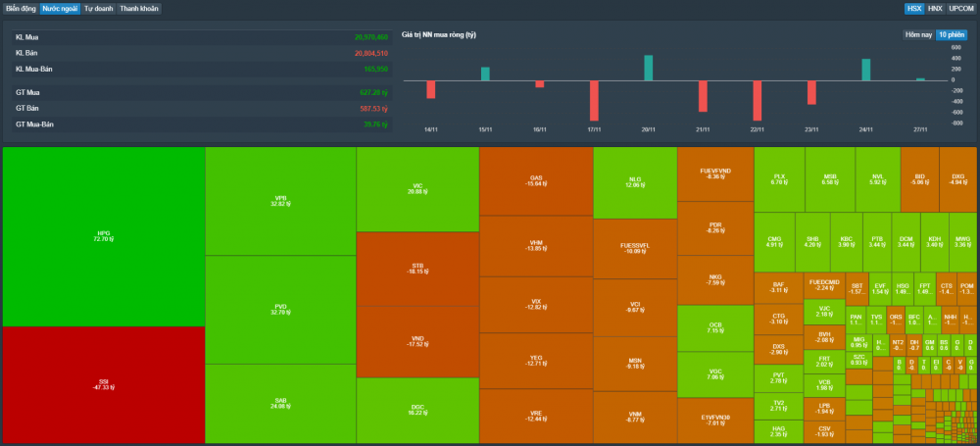Click the VIX -12.82 tỷ tile
This screenshot has width=980, height=446.
pos(536,305)
